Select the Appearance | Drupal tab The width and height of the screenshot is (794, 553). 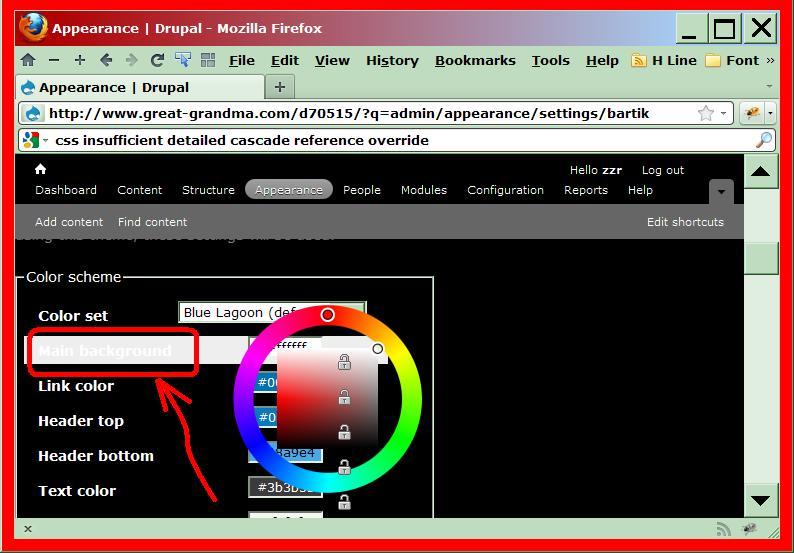[x=140, y=87]
